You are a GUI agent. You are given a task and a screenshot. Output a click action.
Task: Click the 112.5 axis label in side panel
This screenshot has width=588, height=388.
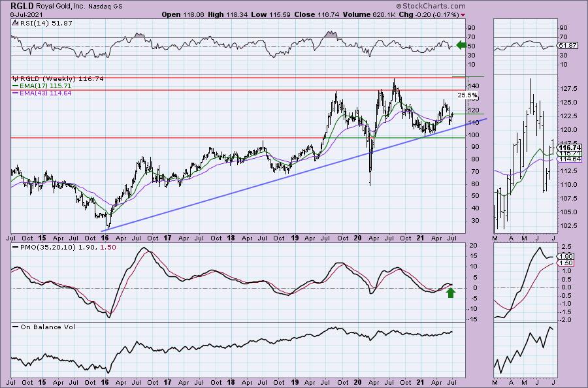click(569, 171)
